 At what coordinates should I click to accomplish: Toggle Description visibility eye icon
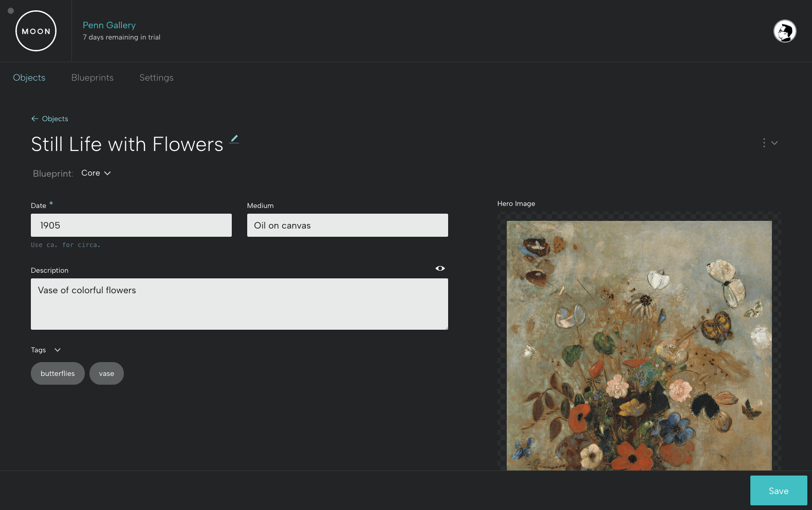coord(440,268)
